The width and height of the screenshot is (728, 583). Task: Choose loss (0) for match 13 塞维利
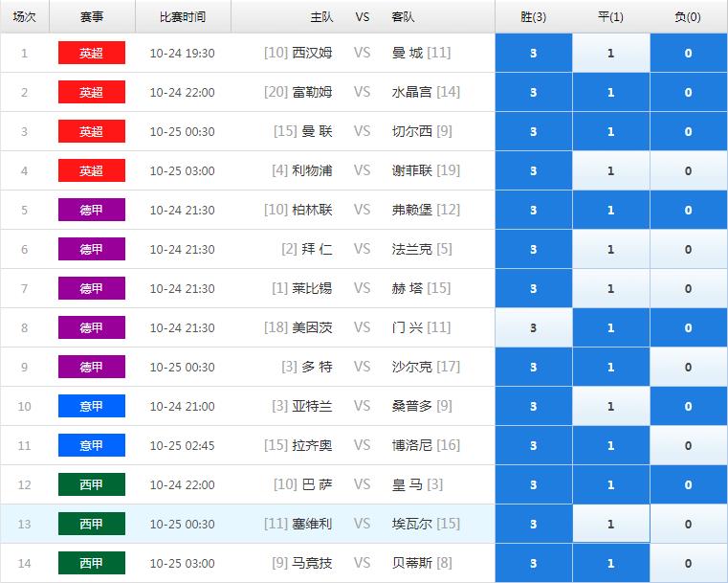tap(689, 524)
